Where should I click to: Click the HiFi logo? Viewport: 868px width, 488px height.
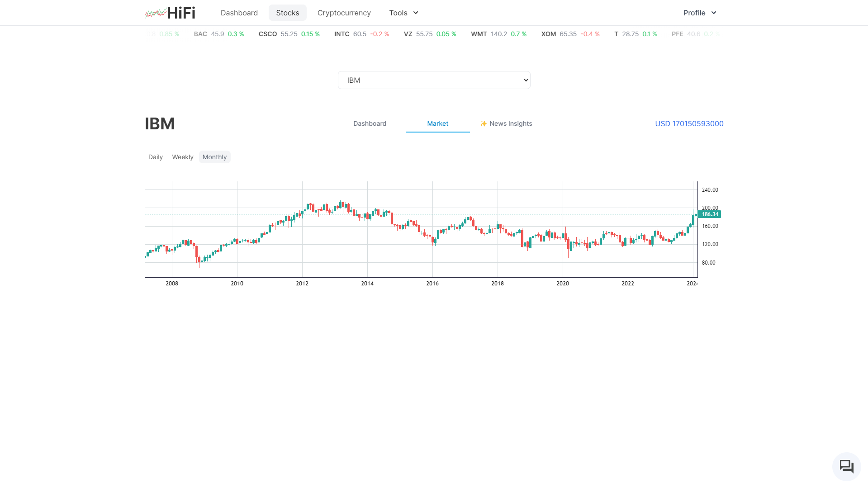click(170, 13)
